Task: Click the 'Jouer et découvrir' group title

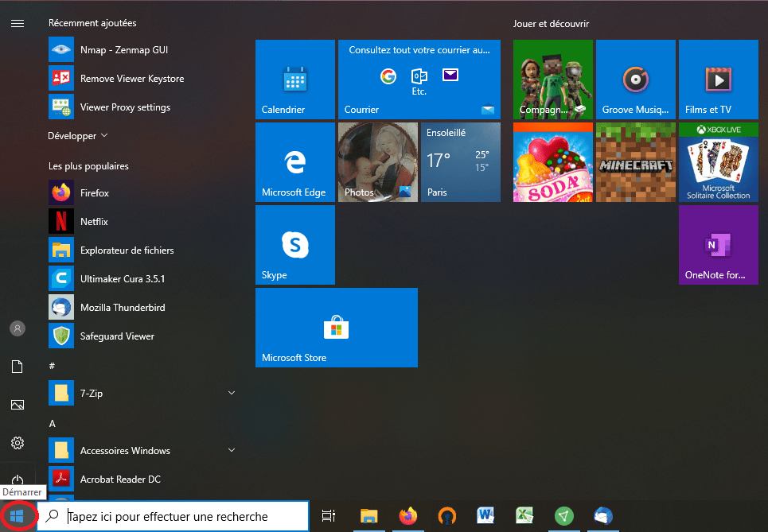Action: tap(551, 24)
